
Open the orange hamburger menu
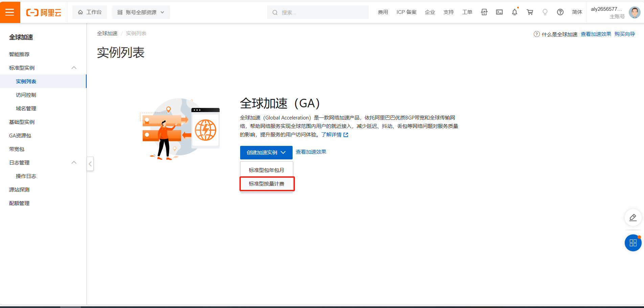pos(10,12)
